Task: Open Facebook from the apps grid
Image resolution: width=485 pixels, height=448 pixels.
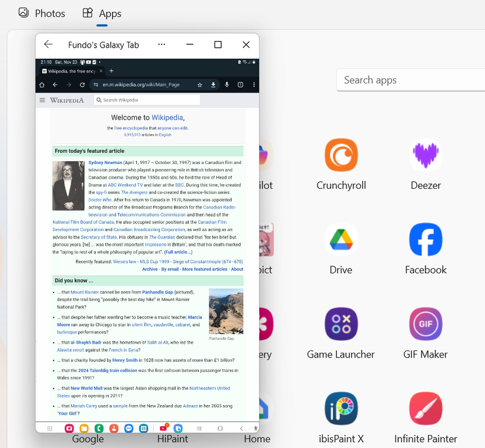Action: [x=425, y=239]
